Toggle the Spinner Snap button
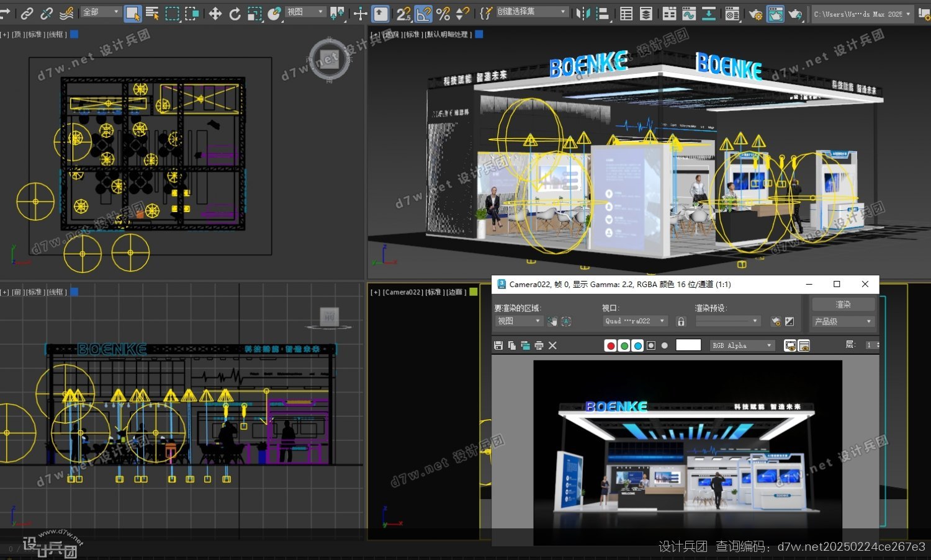 point(463,13)
